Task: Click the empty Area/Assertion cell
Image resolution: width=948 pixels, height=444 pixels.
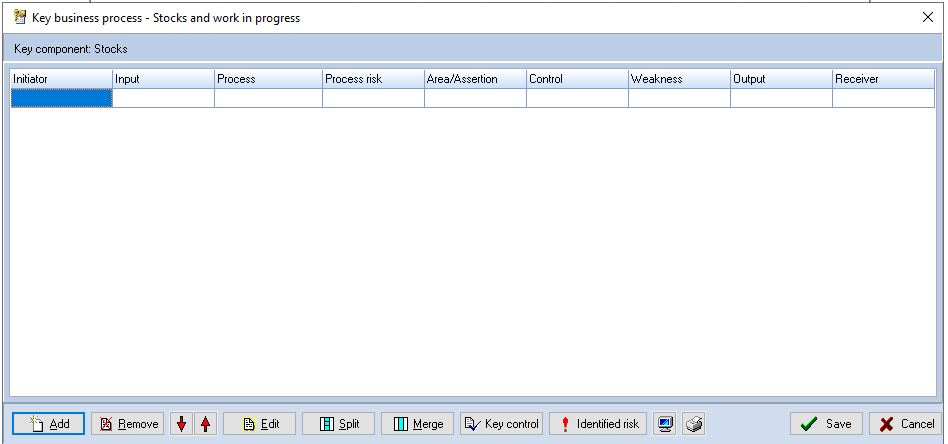Action: coord(475,98)
